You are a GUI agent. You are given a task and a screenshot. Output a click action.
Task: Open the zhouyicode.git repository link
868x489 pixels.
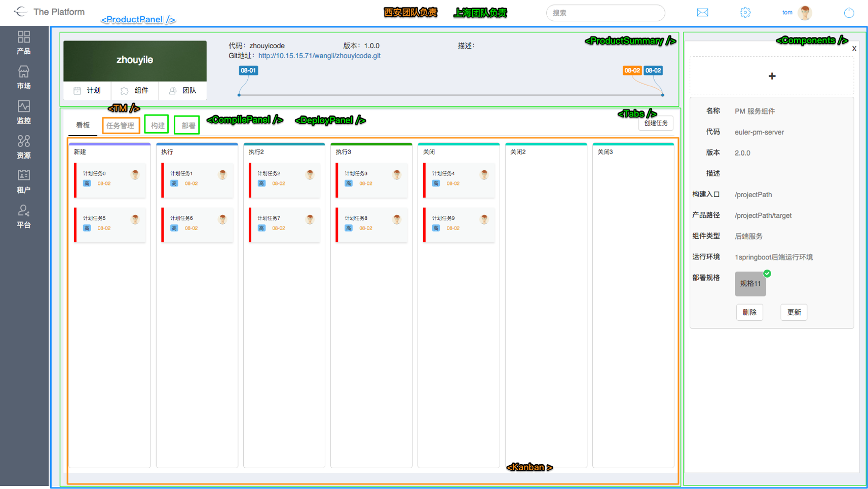tap(319, 56)
